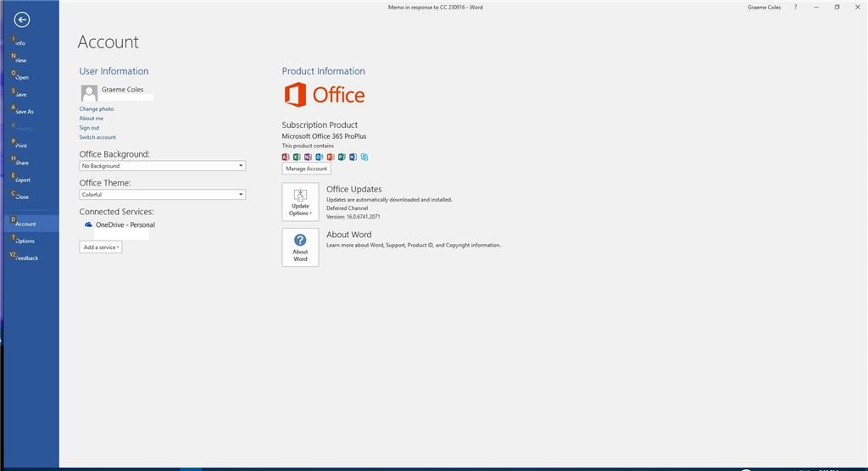Expand the Add a service menu

tap(101, 247)
